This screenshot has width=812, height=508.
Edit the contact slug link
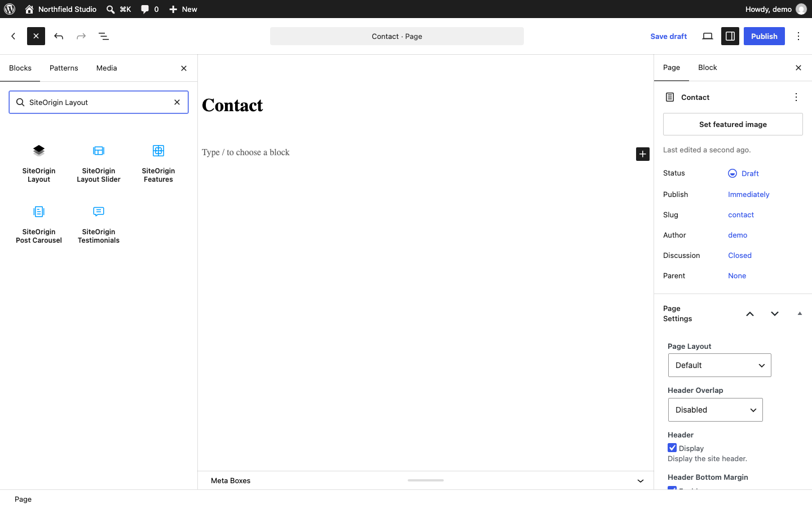tap(741, 214)
